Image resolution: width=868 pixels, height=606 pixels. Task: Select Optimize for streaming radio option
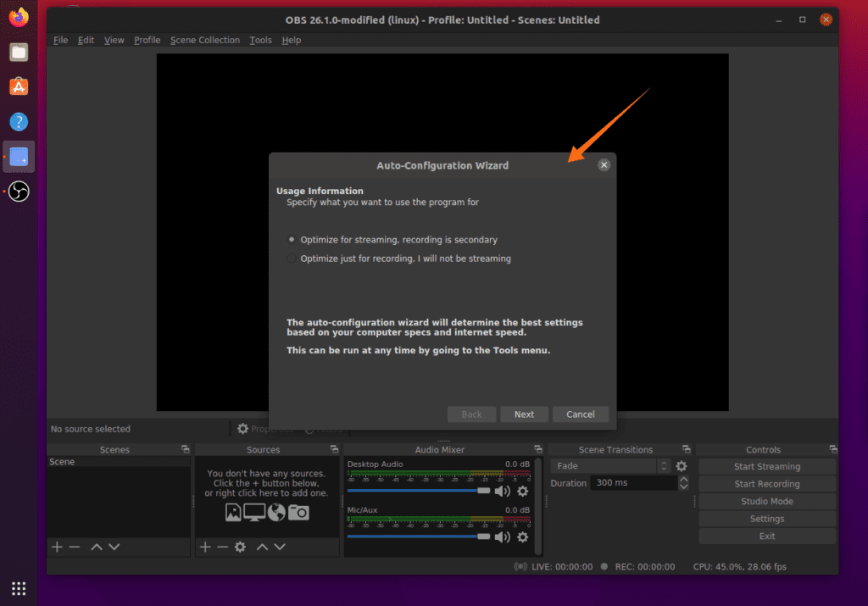click(x=292, y=240)
